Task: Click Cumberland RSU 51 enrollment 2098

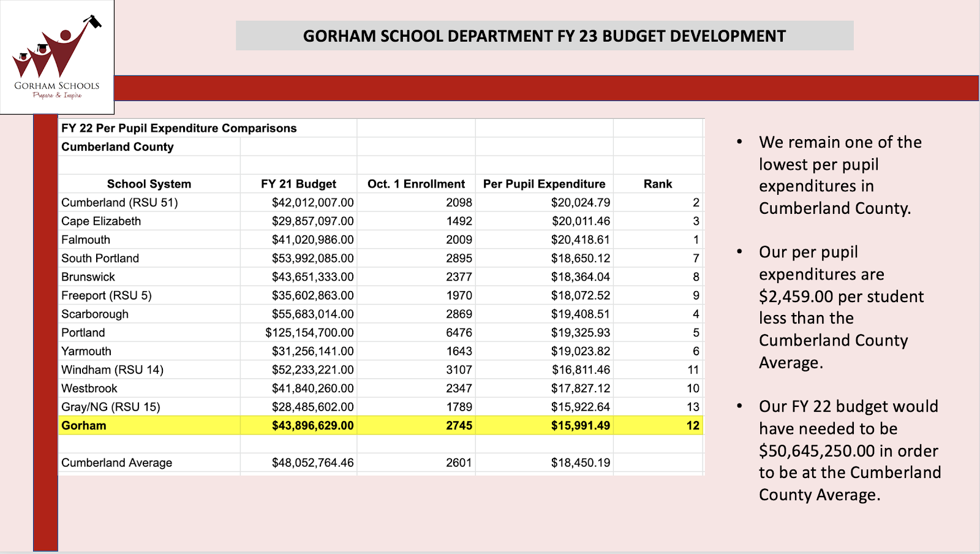Action: point(459,202)
